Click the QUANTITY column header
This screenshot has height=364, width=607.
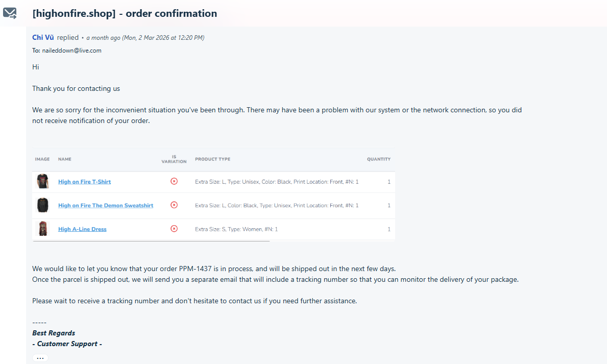(x=378, y=159)
